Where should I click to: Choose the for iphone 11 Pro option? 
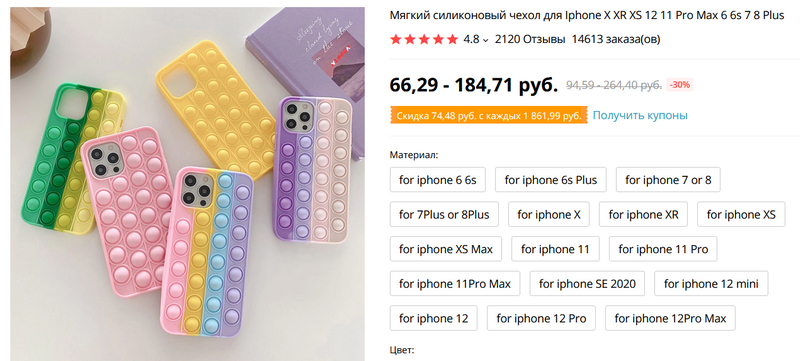click(x=663, y=249)
